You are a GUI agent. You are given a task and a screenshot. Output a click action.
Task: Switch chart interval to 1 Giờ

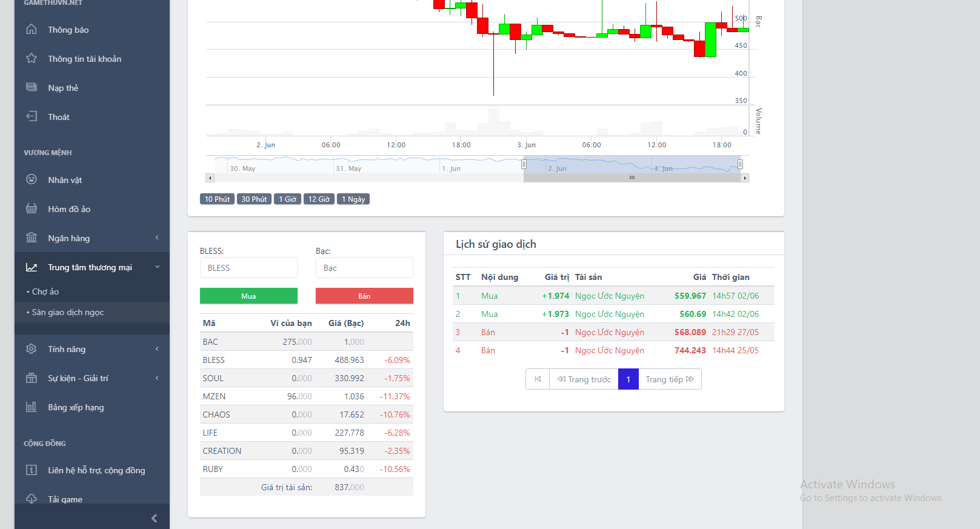point(287,199)
